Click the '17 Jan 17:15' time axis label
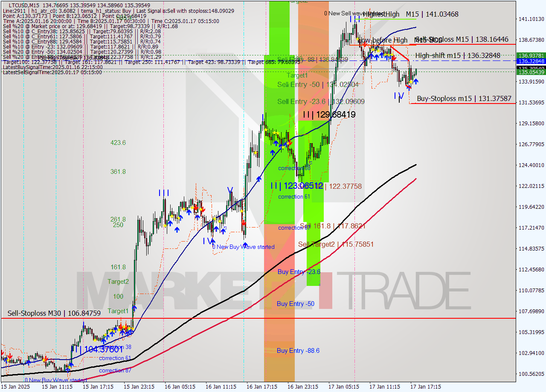Image resolution: width=546 pixels, height=392 pixels. 425,387
